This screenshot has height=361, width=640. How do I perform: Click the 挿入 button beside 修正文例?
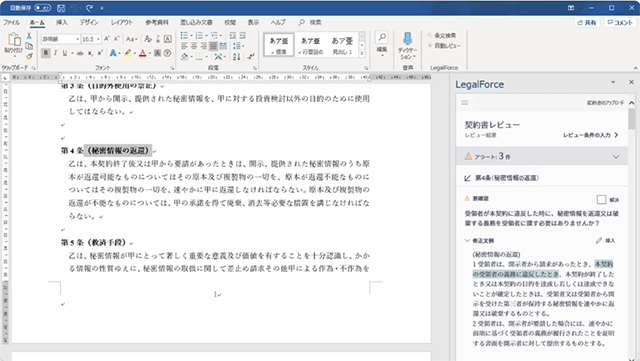[606, 241]
